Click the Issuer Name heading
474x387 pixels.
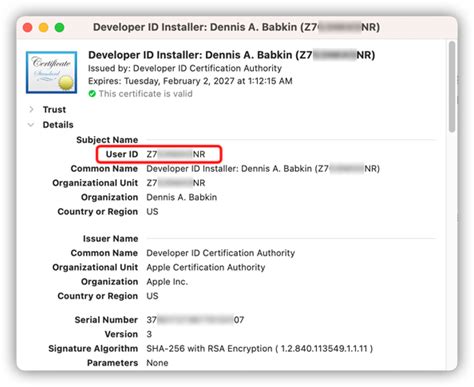pos(110,239)
